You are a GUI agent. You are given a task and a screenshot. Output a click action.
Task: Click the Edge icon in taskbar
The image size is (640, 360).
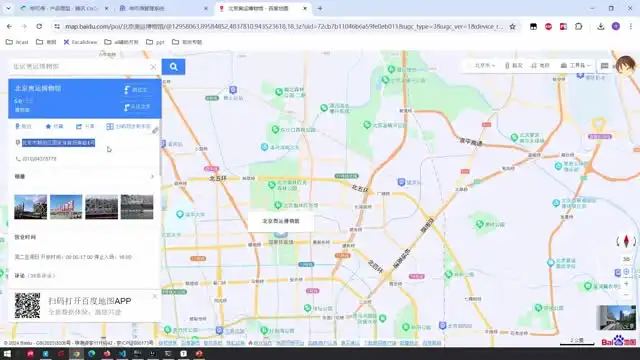tap(91, 353)
